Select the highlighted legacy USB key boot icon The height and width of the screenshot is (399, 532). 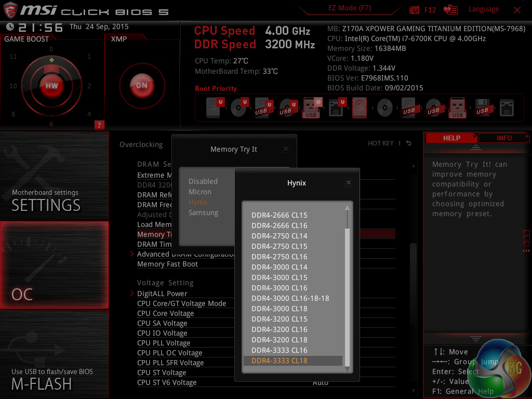457,108
